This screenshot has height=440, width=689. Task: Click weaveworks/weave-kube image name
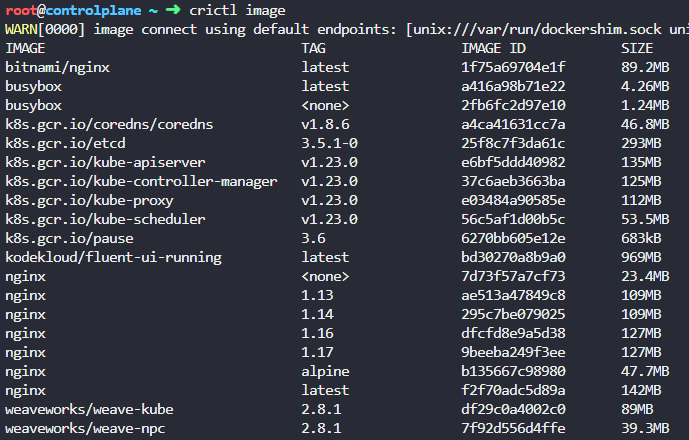click(89, 409)
